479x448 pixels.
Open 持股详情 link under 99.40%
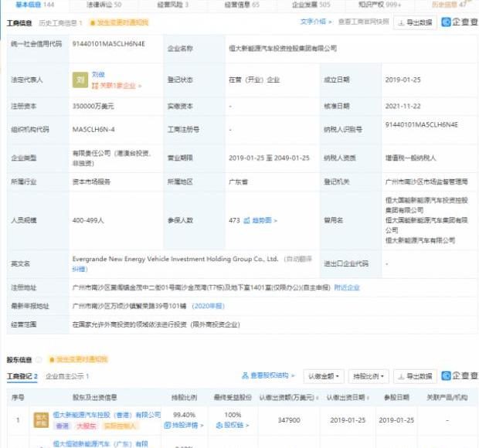tap(188, 425)
